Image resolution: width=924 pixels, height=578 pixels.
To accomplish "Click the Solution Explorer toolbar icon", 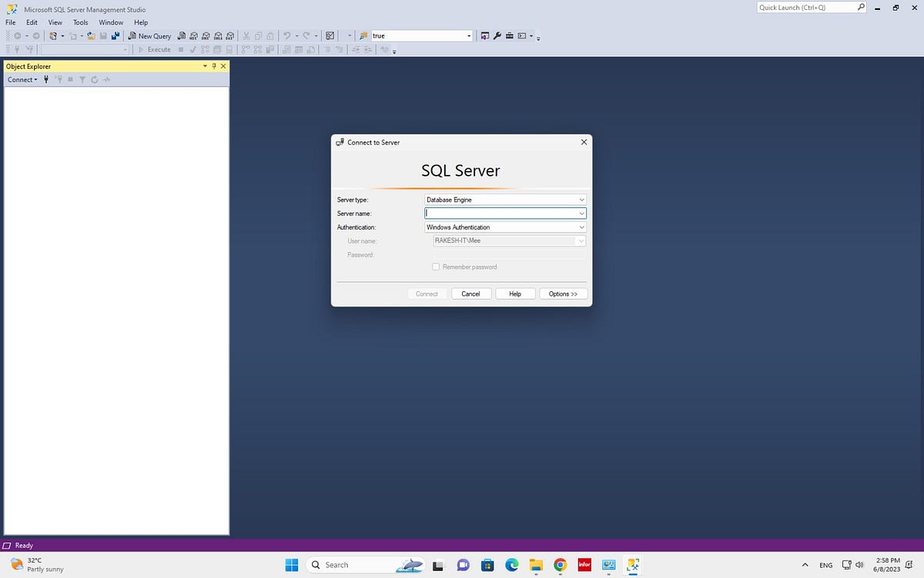I will pyautogui.click(x=484, y=35).
